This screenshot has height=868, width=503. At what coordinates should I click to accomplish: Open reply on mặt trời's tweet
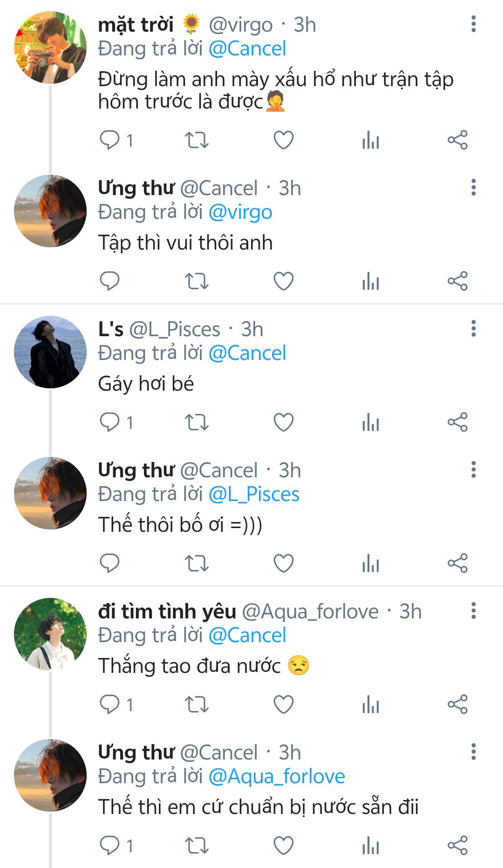coord(110,140)
